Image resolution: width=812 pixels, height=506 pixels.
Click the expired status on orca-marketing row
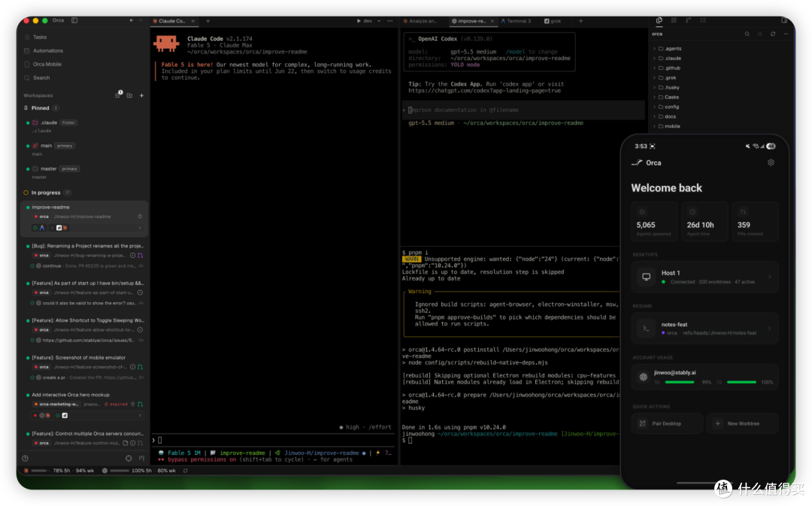[116, 404]
